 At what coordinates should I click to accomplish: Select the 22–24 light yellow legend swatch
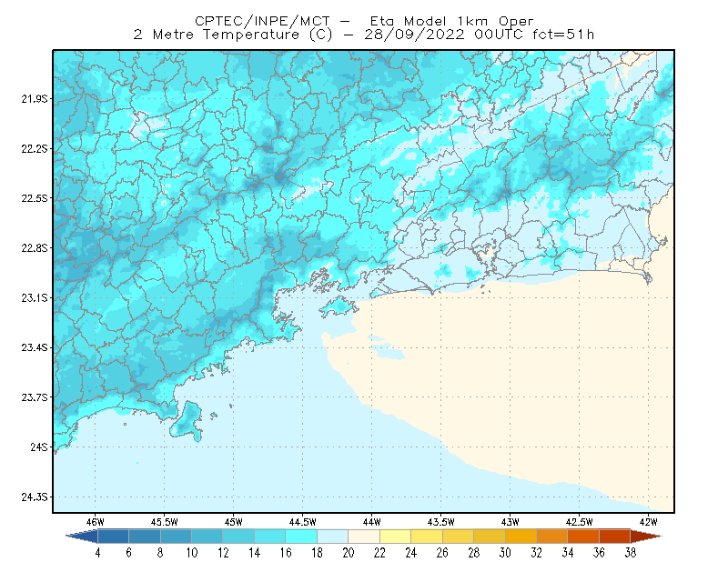click(x=396, y=537)
